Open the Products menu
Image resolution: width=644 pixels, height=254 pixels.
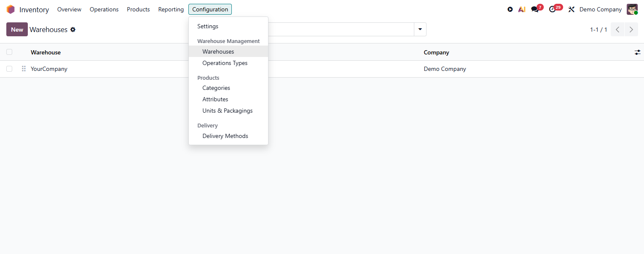click(138, 9)
